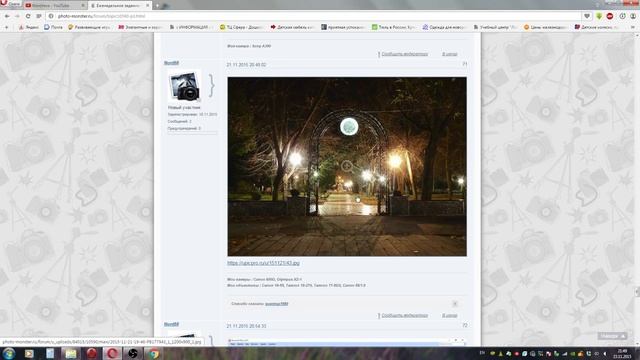Collapse the thanks box with corner button

tap(455, 304)
